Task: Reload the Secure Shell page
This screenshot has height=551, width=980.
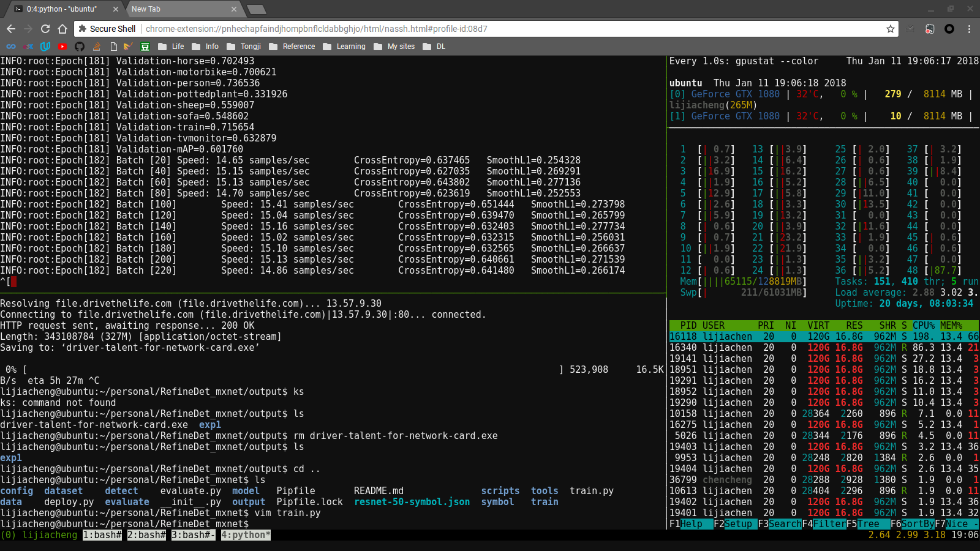Action: pyautogui.click(x=45, y=29)
